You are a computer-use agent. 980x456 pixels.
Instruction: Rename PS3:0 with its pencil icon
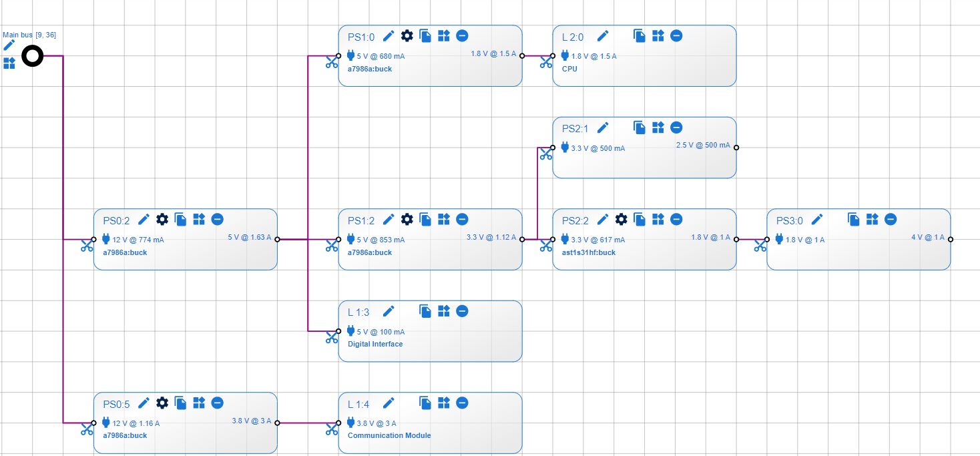pos(818,218)
